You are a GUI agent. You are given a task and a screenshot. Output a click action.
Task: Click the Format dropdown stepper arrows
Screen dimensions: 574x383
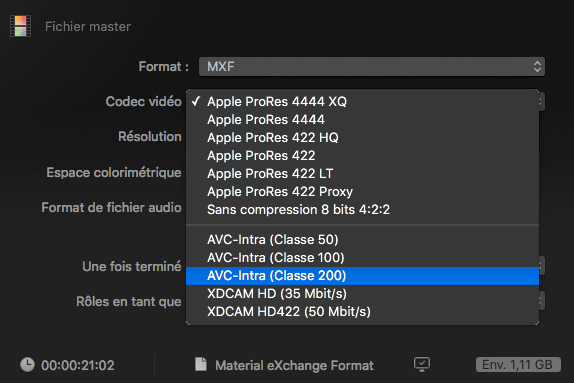click(537, 67)
